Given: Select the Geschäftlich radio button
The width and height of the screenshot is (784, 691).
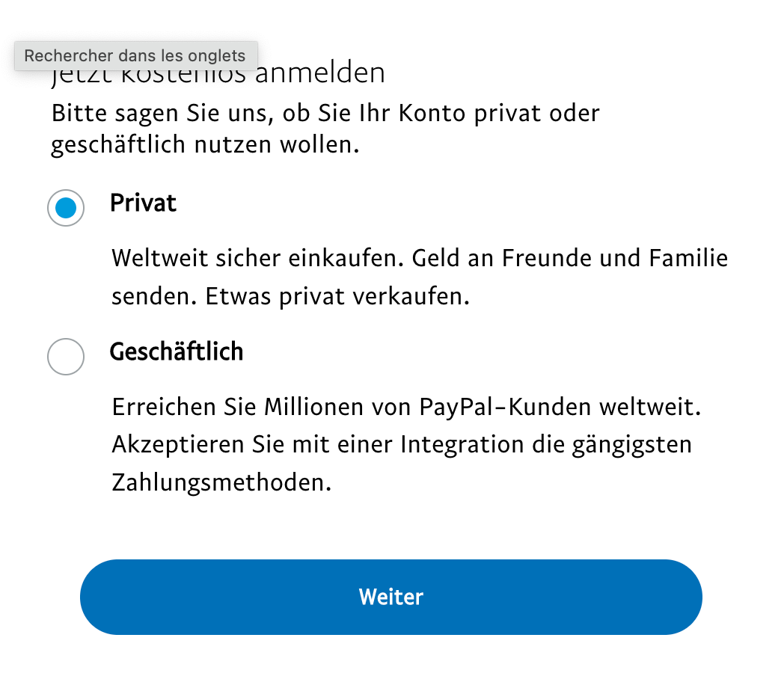Looking at the screenshot, I should pyautogui.click(x=66, y=357).
